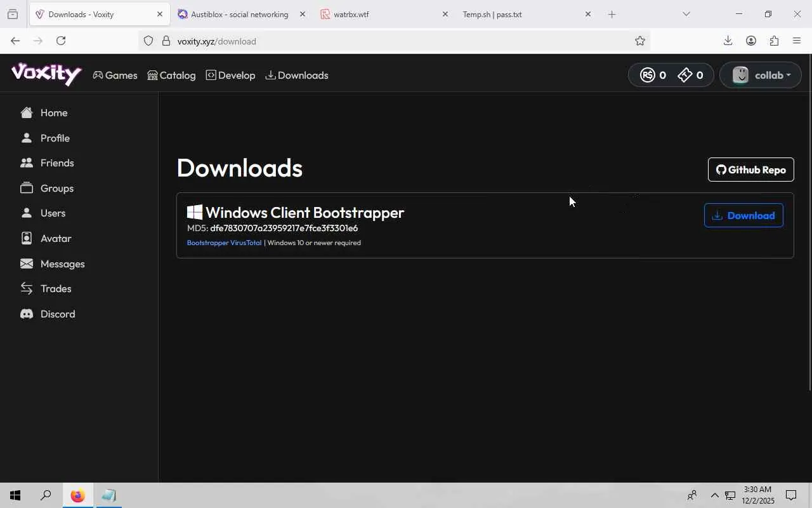Viewport: 812px width, 508px height.
Task: Click the People tray icon
Action: click(693, 495)
